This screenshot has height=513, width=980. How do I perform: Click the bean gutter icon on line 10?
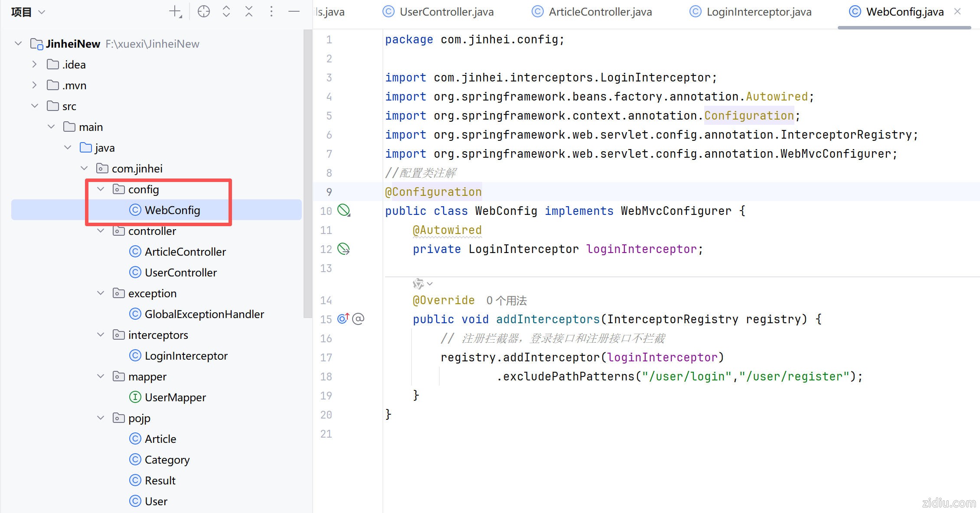coord(343,211)
